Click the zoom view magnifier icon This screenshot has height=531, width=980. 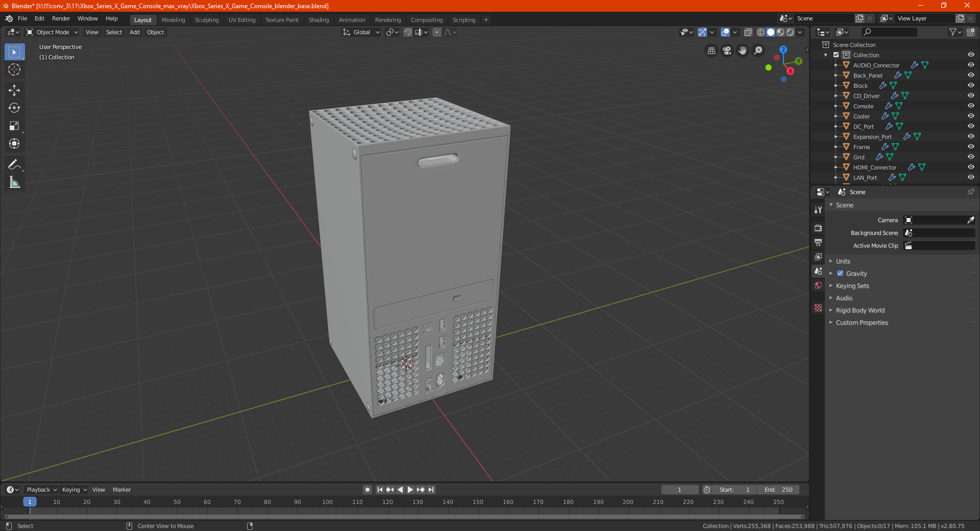click(758, 51)
